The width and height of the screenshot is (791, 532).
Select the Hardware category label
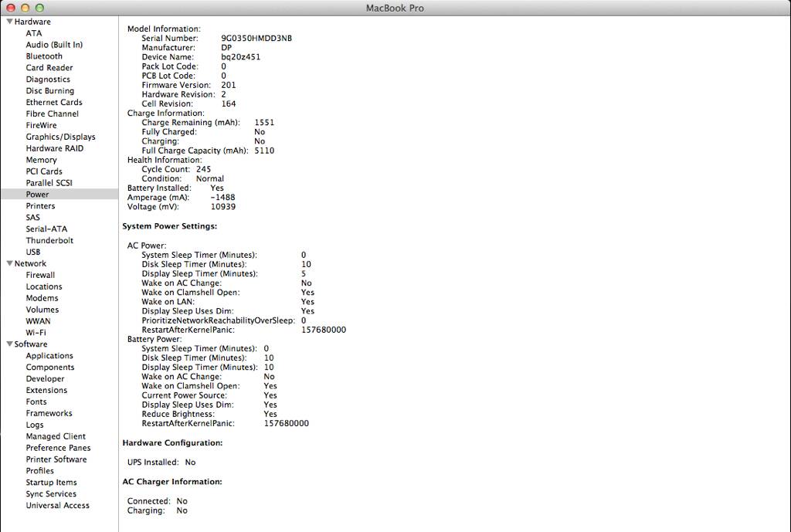point(32,22)
